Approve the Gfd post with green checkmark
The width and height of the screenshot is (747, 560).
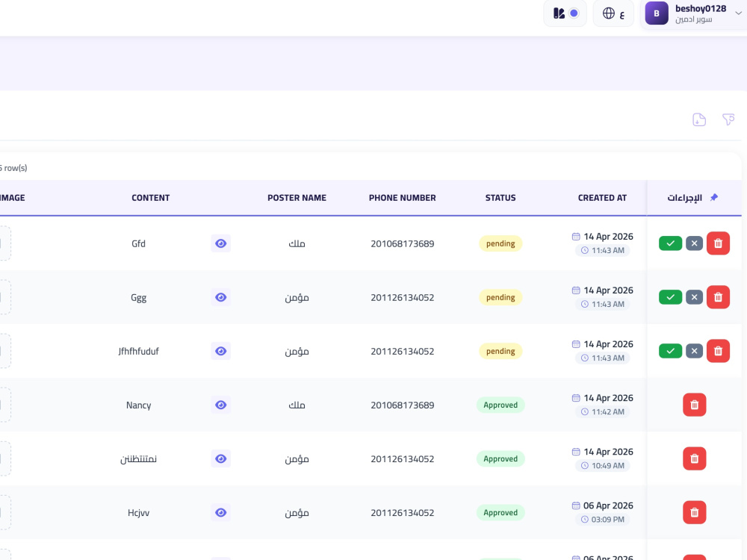click(x=670, y=243)
